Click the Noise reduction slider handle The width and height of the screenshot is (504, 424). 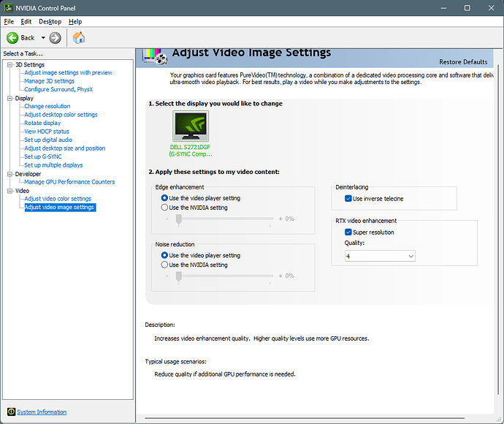179,276
